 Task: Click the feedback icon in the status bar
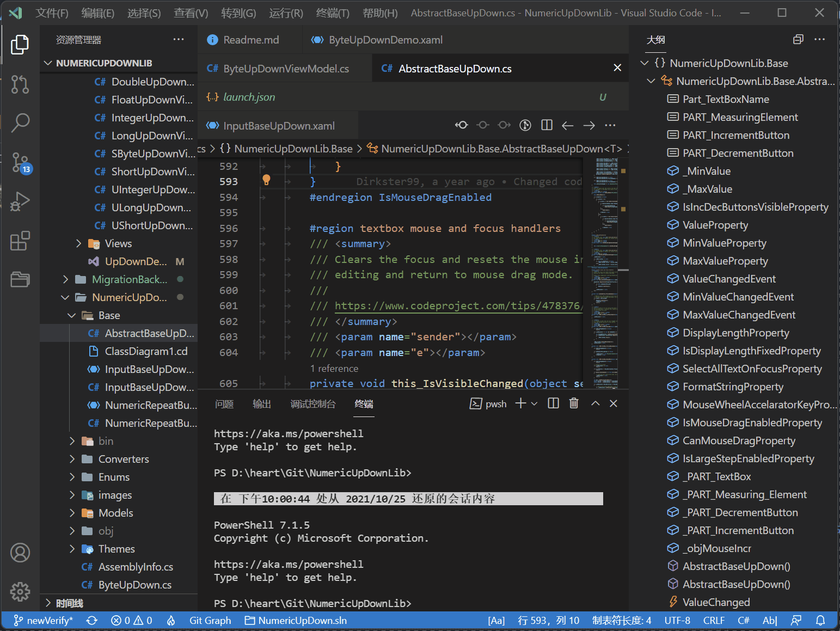point(796,621)
